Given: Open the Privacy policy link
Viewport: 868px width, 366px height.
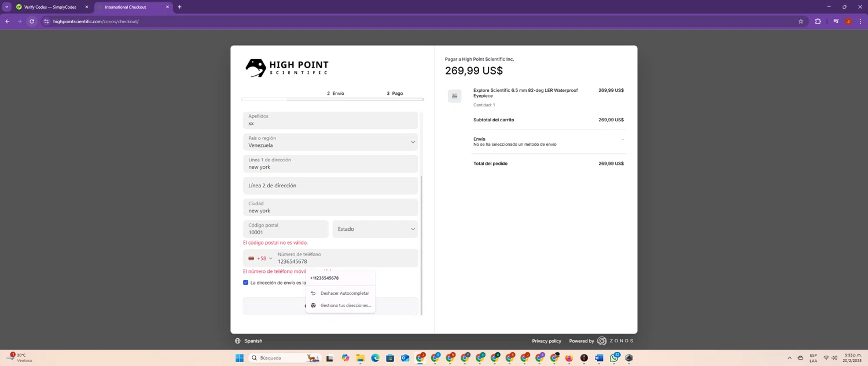Looking at the screenshot, I should click(x=546, y=341).
